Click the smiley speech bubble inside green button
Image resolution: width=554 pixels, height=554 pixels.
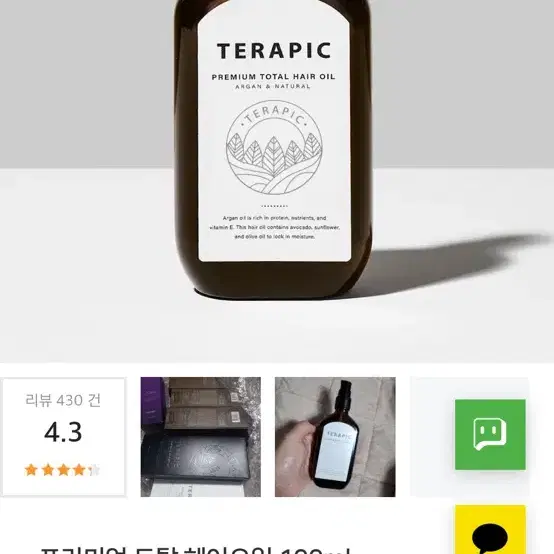pyautogui.click(x=490, y=434)
